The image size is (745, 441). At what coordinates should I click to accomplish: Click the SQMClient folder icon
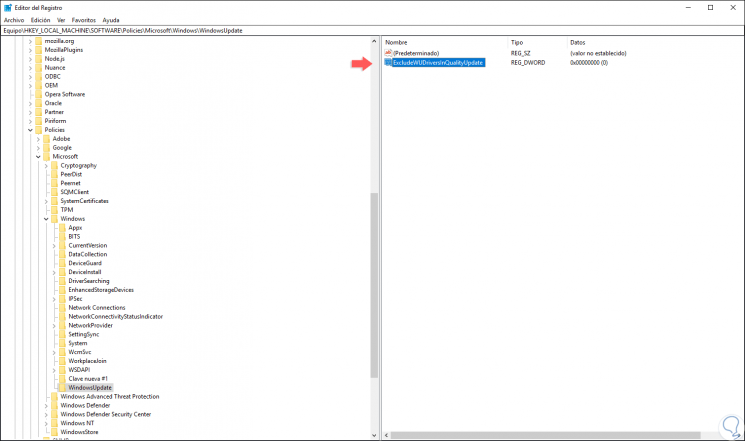[x=55, y=192]
